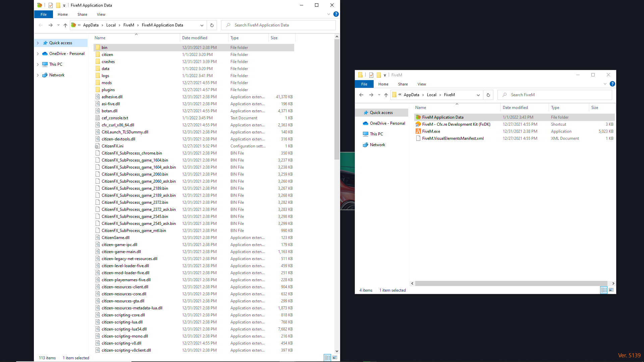
Task: Sort by Type column in FiveM window
Action: pos(569,108)
